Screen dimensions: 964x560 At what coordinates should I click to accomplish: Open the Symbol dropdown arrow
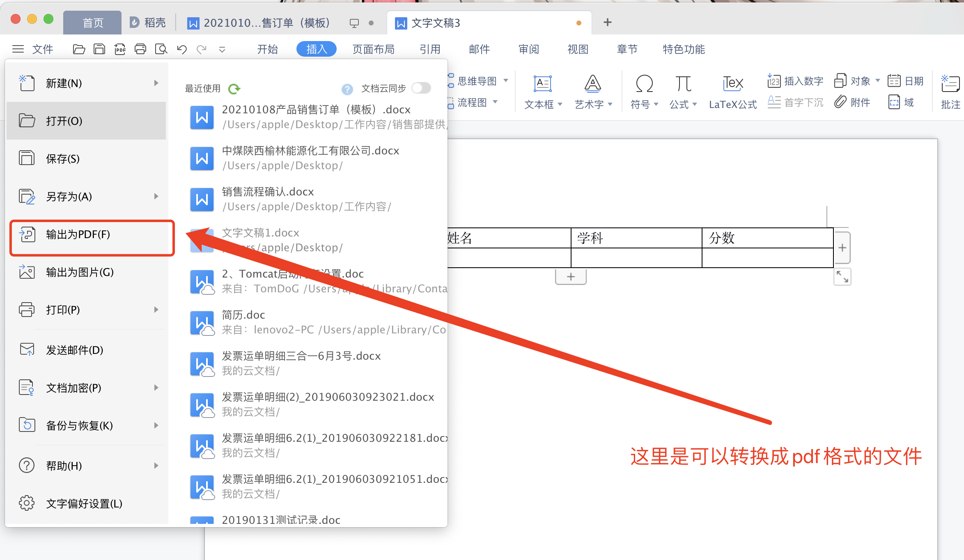[656, 104]
